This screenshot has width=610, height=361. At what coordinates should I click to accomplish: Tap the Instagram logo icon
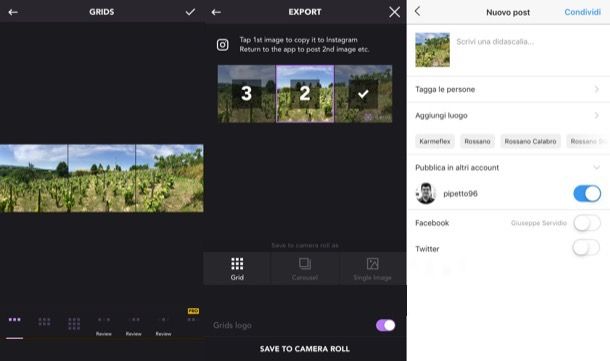click(x=223, y=45)
